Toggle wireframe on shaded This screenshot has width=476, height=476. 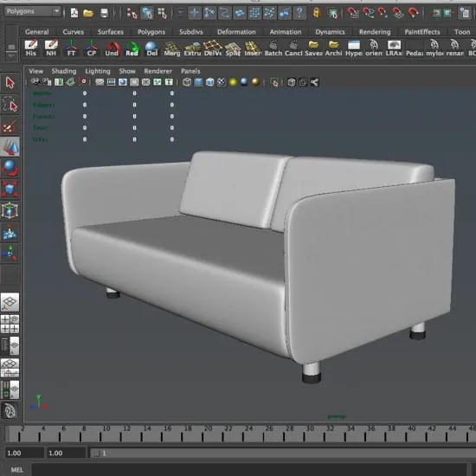point(209,82)
